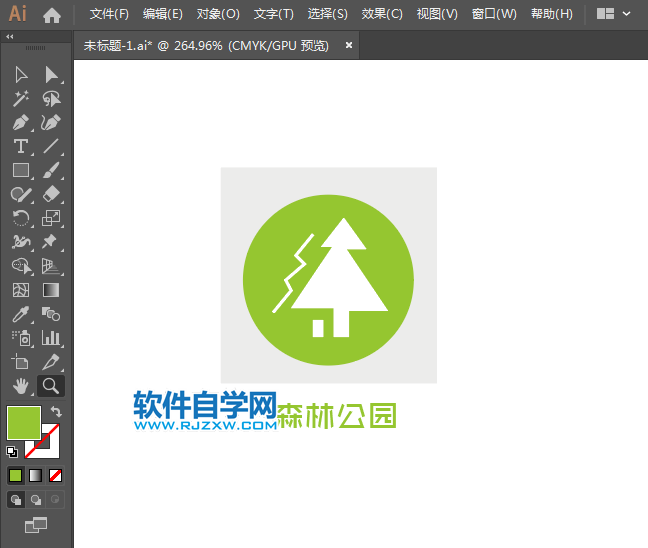Collapse the toolbar with double arrows
The image size is (648, 548).
10,37
